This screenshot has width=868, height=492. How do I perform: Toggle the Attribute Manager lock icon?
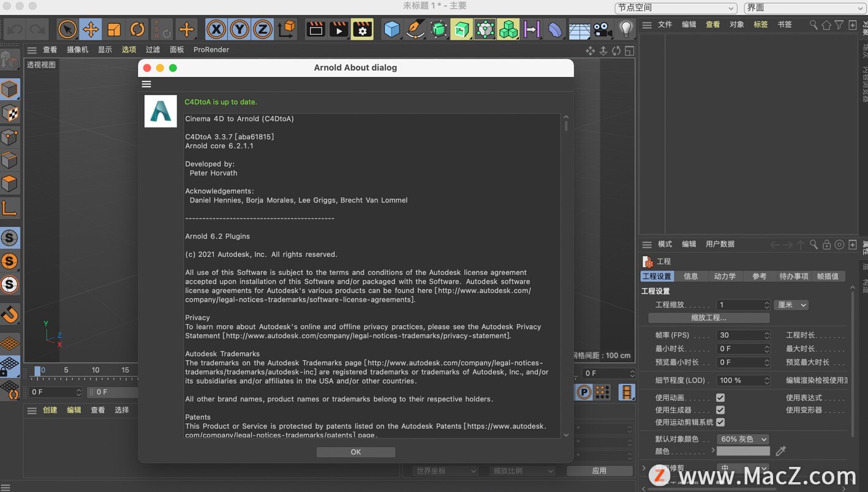pyautogui.click(x=826, y=245)
